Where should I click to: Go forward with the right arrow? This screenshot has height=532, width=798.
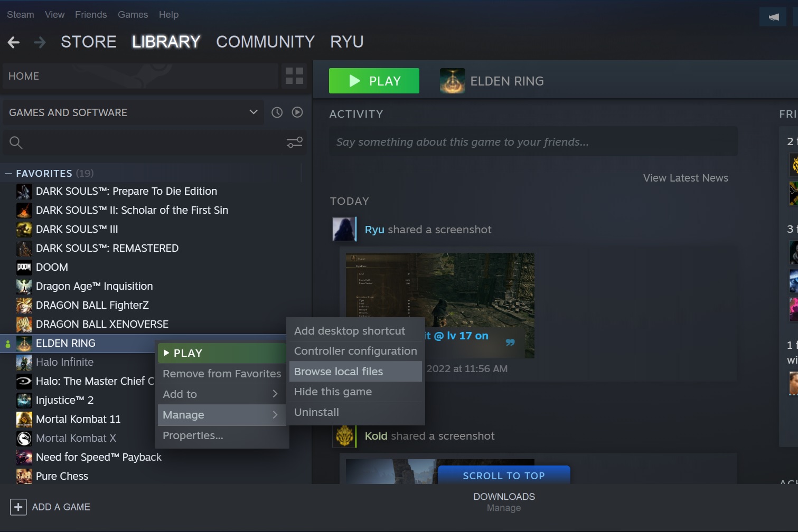coord(40,42)
